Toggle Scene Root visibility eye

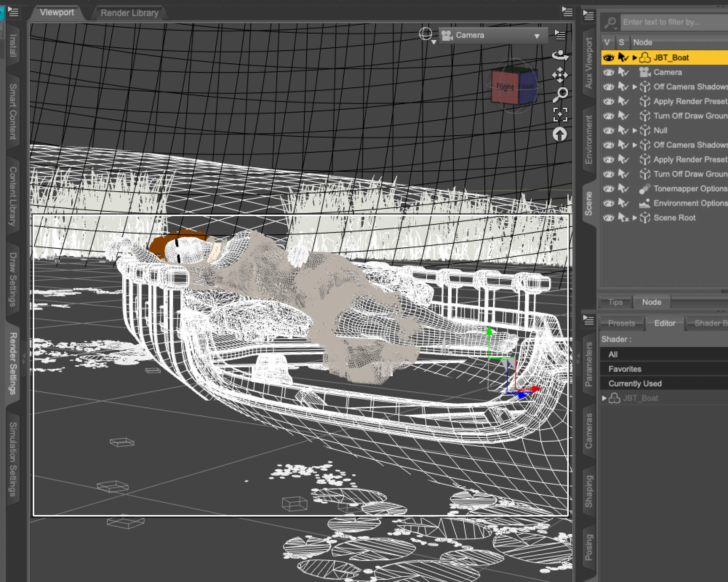(609, 218)
